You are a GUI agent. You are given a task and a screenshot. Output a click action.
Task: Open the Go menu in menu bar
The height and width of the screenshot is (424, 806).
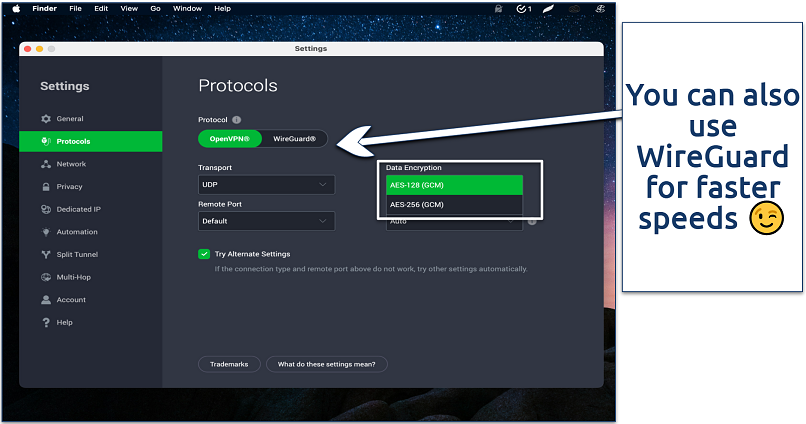tap(155, 8)
